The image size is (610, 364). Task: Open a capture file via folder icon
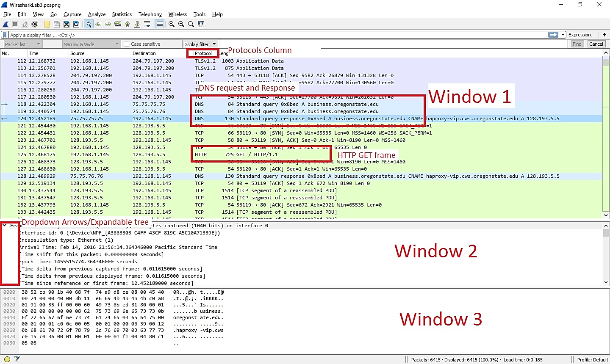pyautogui.click(x=47, y=24)
